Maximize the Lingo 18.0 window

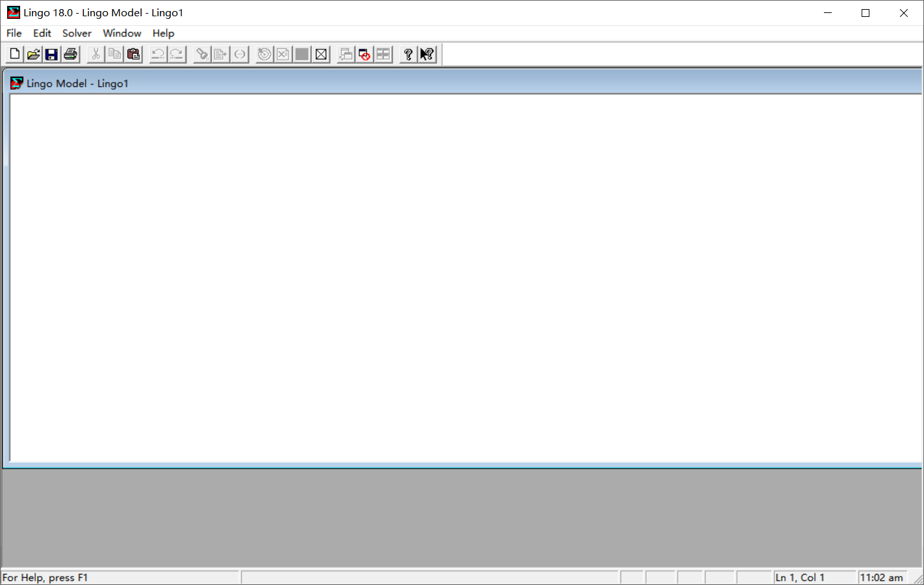(x=866, y=13)
